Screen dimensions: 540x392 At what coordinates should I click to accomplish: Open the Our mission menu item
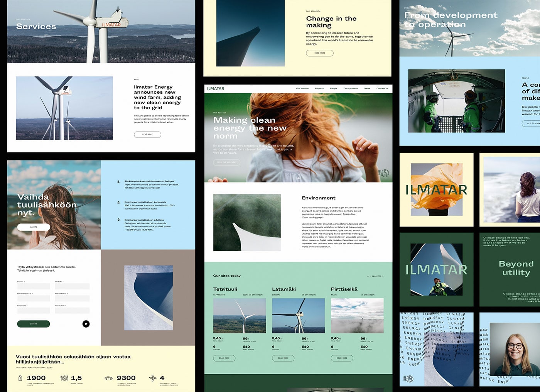click(x=302, y=88)
